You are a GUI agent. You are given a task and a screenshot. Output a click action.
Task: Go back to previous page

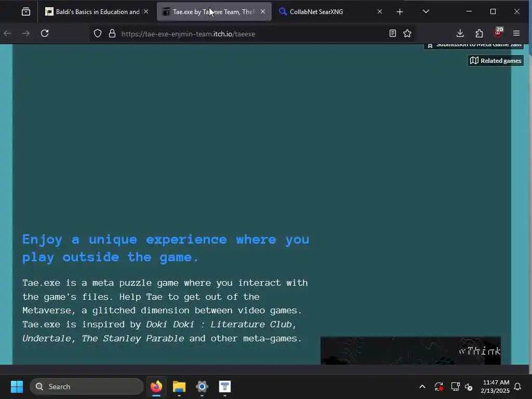(7, 33)
